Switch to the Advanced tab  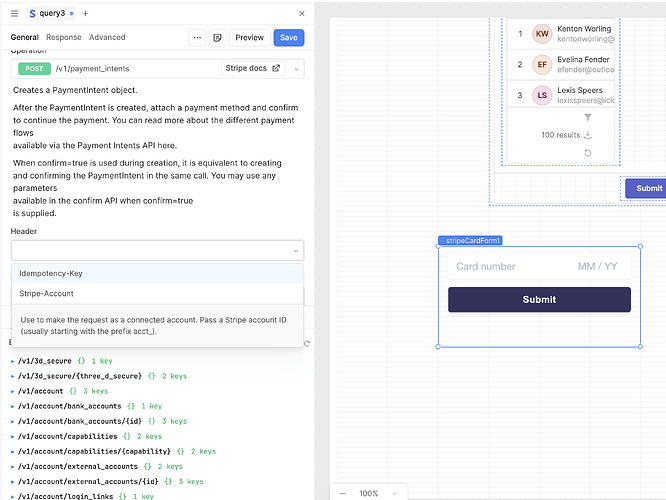[x=107, y=37]
